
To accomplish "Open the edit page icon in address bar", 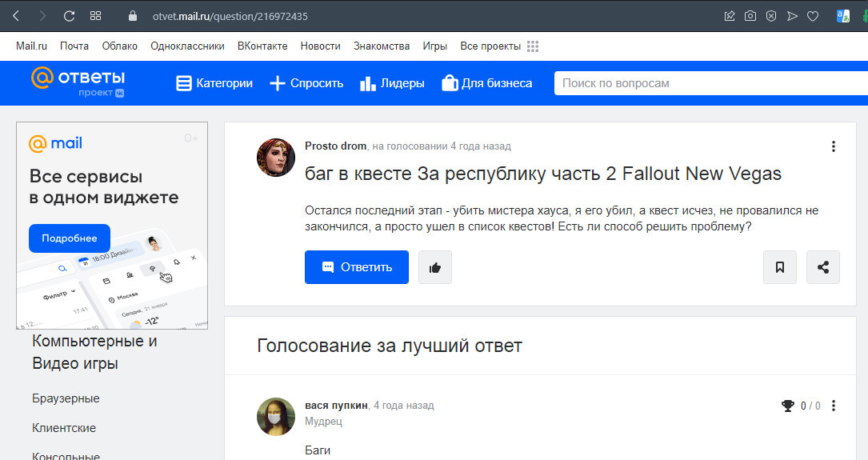I will (730, 16).
